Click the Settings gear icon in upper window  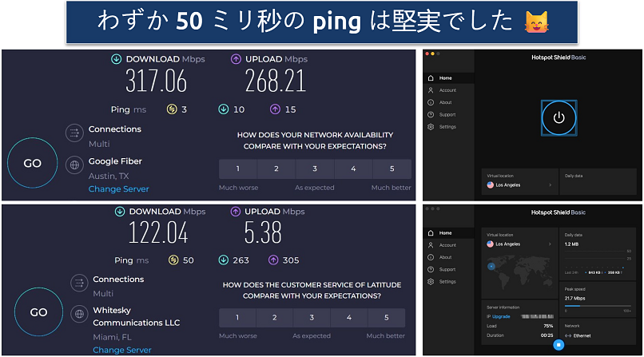(431, 127)
